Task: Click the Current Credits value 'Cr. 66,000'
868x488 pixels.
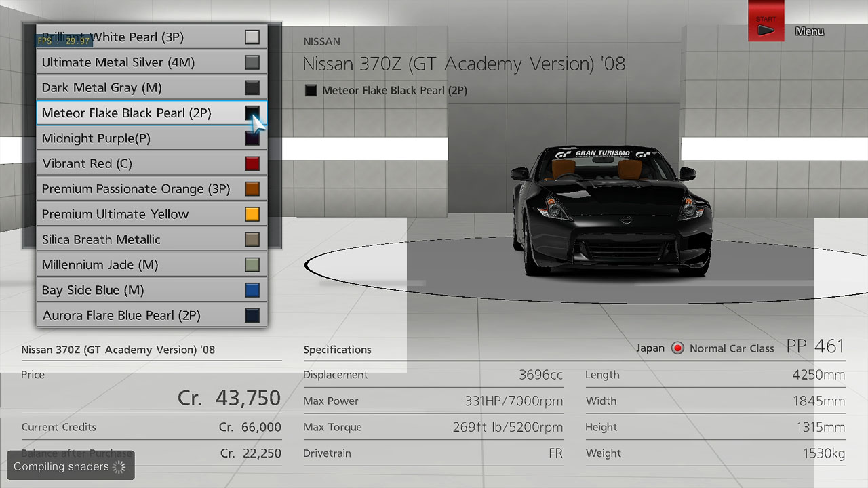Action: (x=250, y=427)
